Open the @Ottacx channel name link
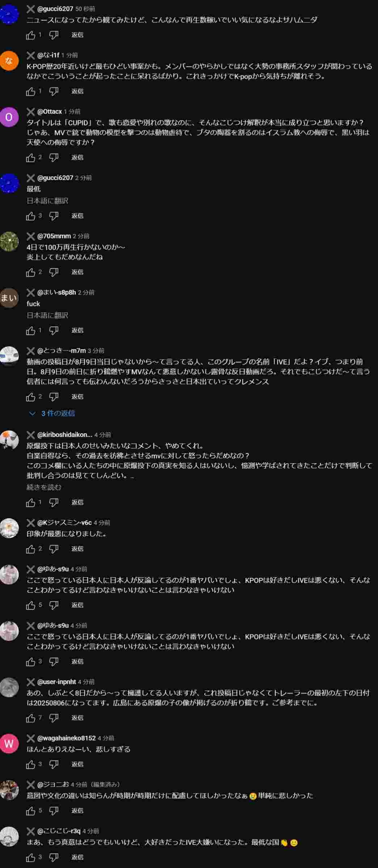 click(50, 111)
